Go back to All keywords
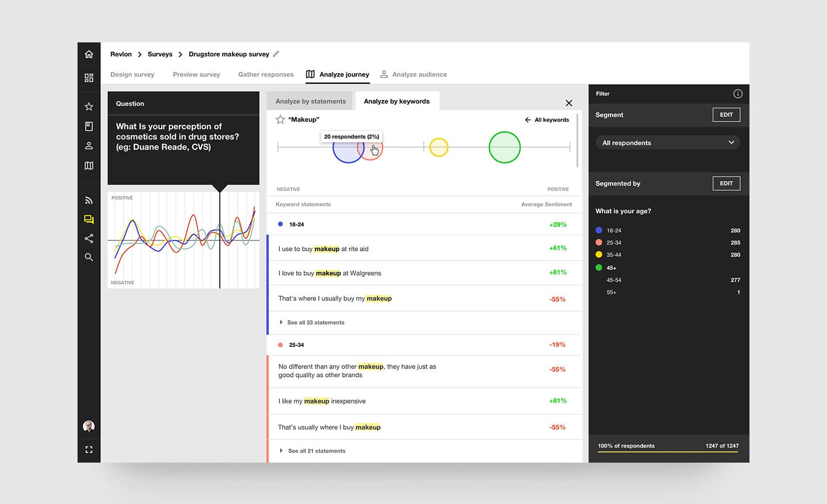 (547, 120)
